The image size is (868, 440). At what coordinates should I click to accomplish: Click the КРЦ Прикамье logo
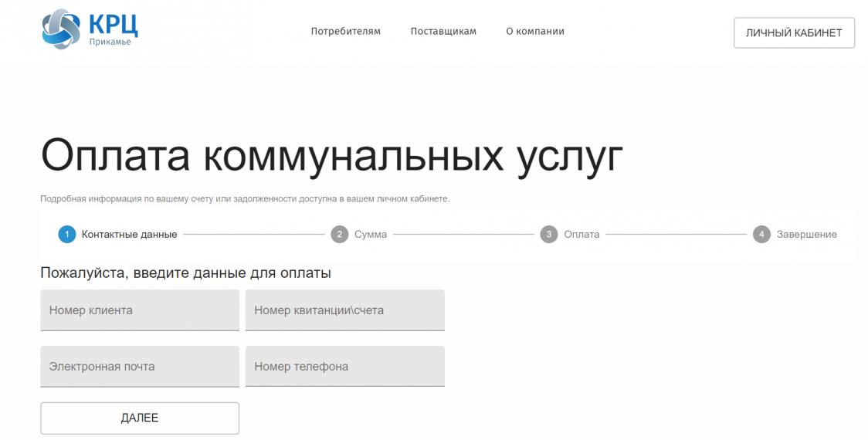click(x=90, y=29)
